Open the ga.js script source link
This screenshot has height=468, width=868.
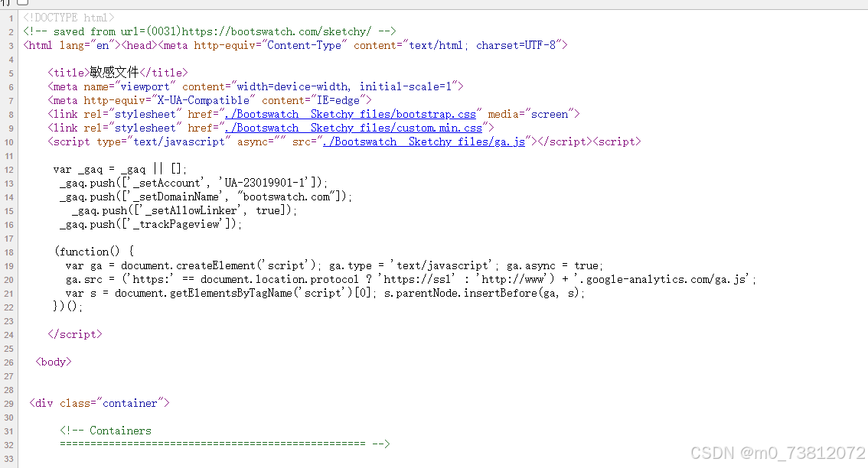click(424, 142)
